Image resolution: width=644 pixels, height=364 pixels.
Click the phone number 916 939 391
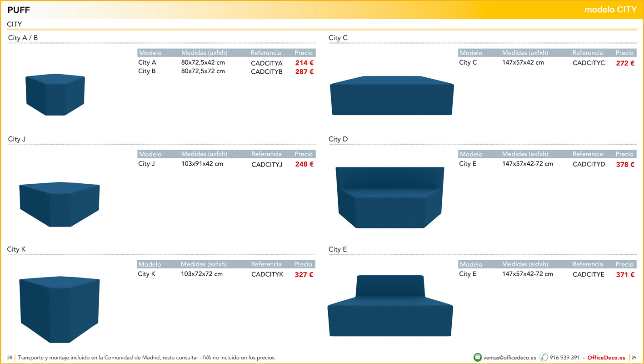tap(564, 358)
